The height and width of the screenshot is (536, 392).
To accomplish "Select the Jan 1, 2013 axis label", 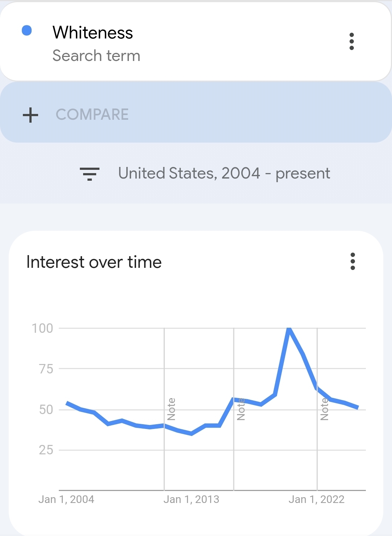I will click(x=191, y=499).
